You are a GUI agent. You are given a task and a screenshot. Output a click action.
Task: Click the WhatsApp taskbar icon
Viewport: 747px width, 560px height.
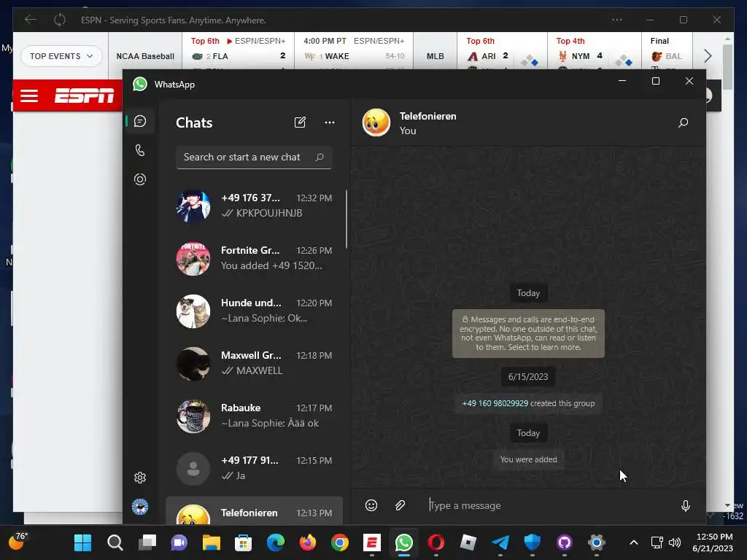[404, 542]
